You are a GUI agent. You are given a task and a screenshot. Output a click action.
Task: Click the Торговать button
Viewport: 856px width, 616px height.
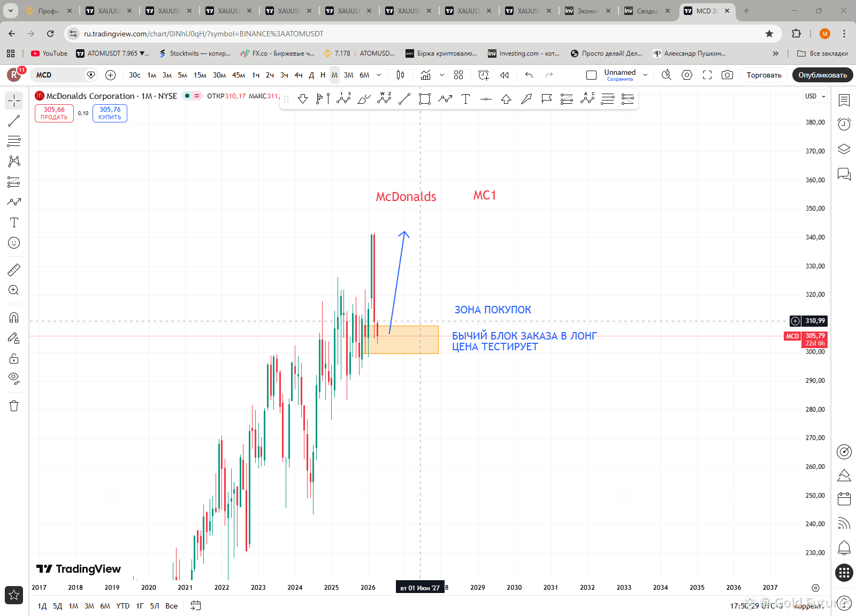click(x=764, y=75)
